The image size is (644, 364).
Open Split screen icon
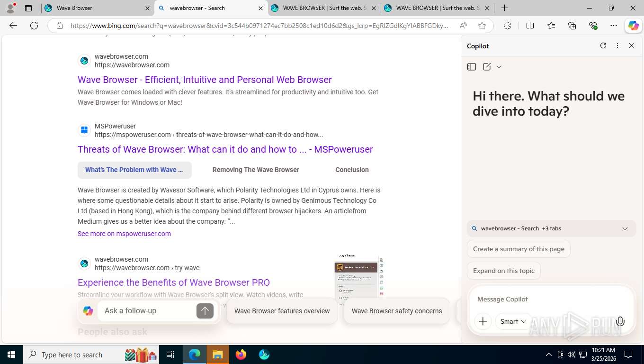coord(530,26)
